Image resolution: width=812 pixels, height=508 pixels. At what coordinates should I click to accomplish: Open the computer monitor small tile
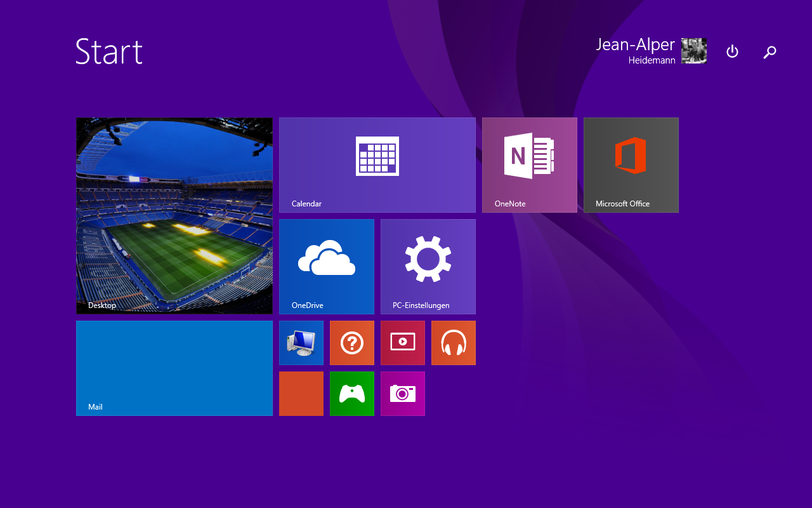301,343
